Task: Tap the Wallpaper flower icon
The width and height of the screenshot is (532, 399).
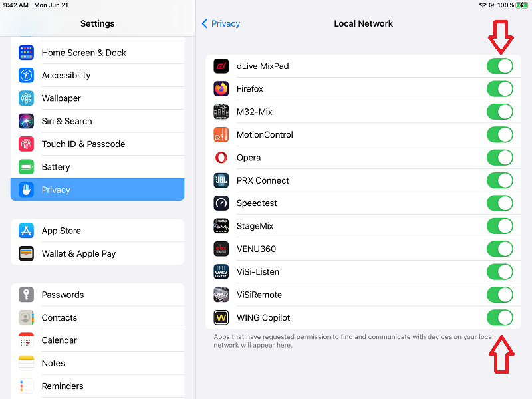Action: coord(26,98)
